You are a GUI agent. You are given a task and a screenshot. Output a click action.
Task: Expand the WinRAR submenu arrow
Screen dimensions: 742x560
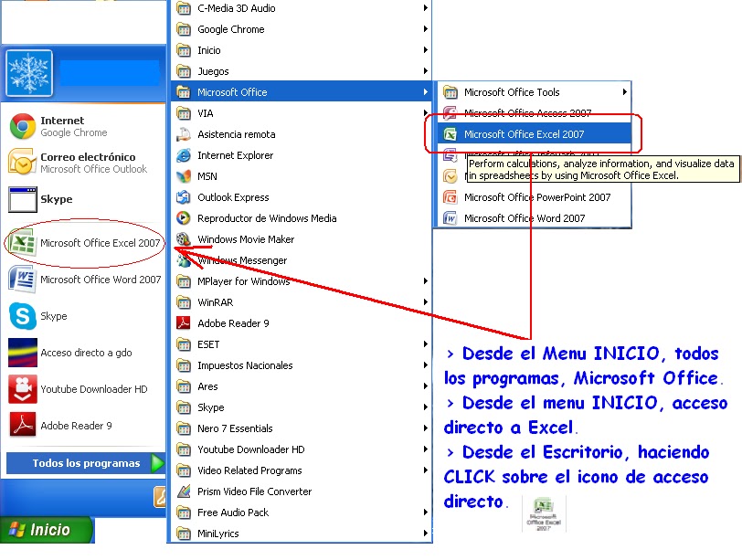click(426, 302)
